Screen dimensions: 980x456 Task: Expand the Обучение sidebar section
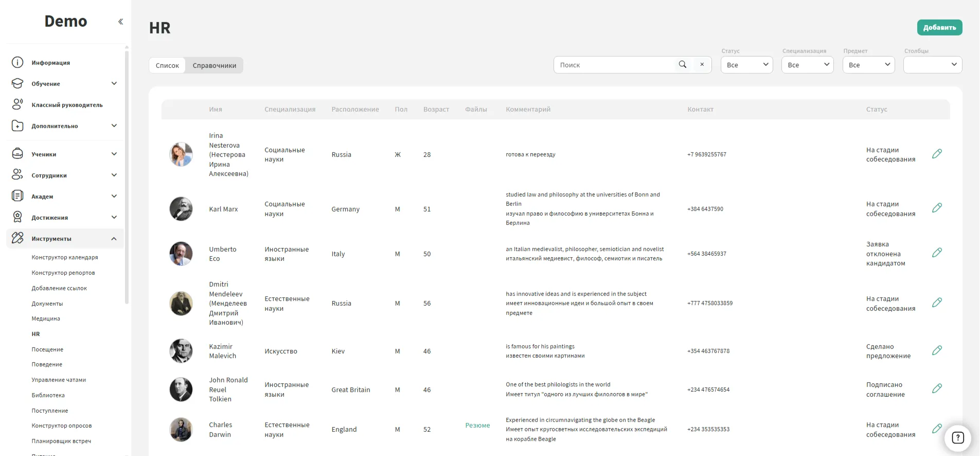click(114, 83)
